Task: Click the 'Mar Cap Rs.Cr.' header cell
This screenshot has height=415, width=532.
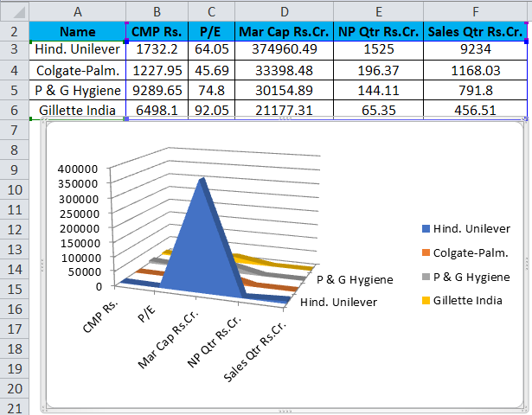Action: [x=284, y=31]
